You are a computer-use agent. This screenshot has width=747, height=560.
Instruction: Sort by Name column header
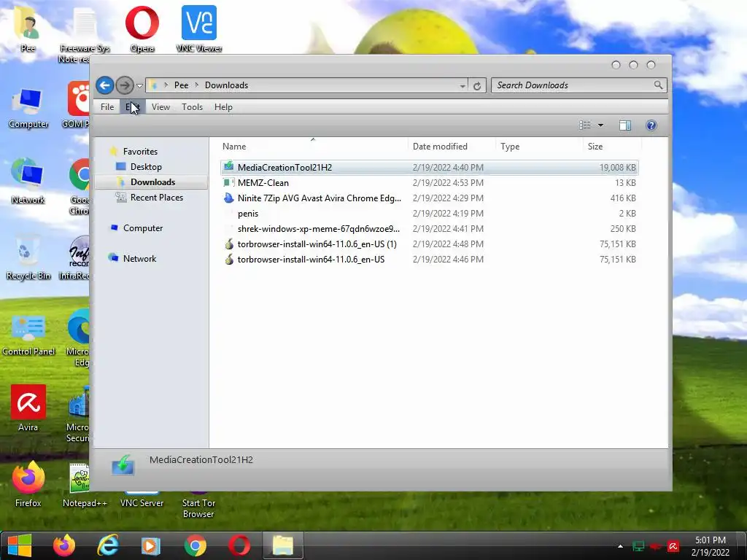pyautogui.click(x=314, y=147)
